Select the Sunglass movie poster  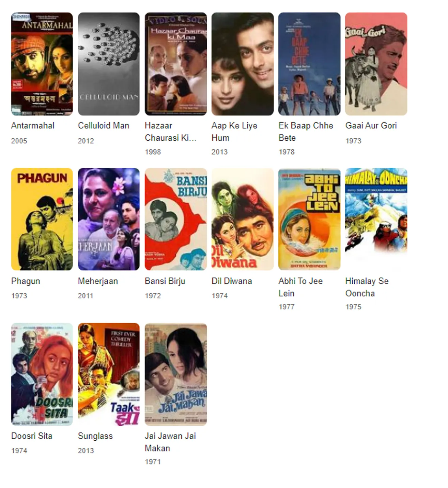coord(109,374)
